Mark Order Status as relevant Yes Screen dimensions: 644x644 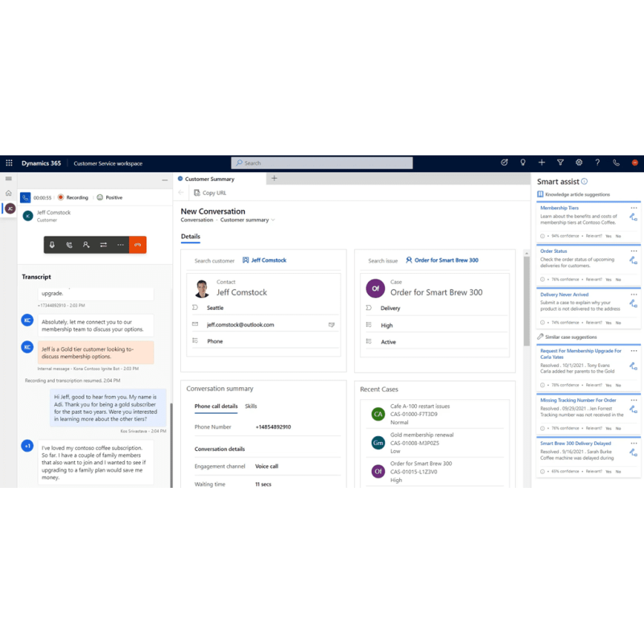tap(609, 279)
